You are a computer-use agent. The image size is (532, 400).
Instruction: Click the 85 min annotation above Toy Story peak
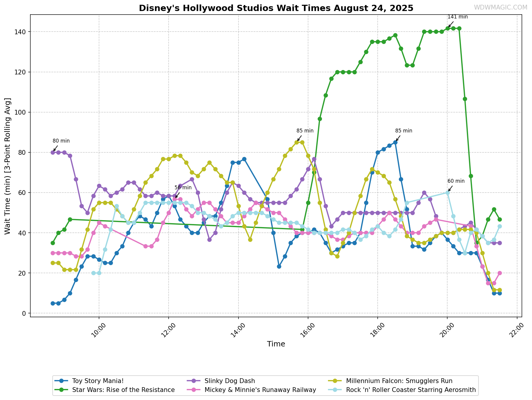(404, 131)
